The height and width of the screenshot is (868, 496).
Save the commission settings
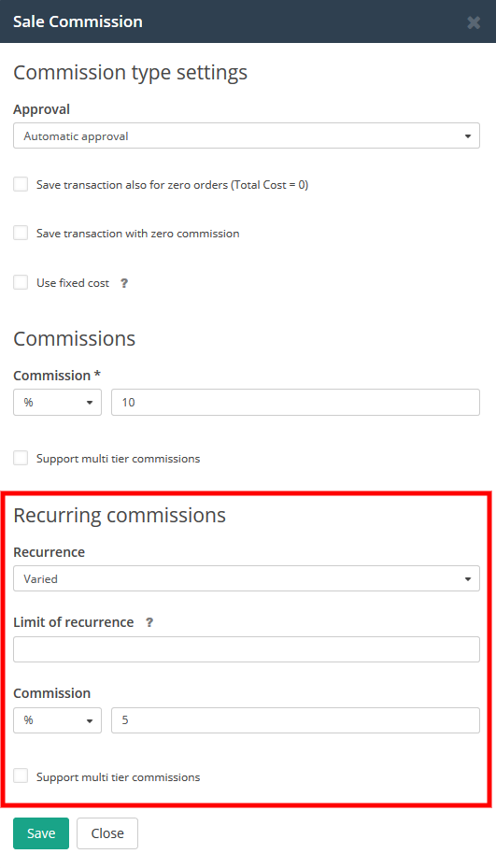point(41,833)
